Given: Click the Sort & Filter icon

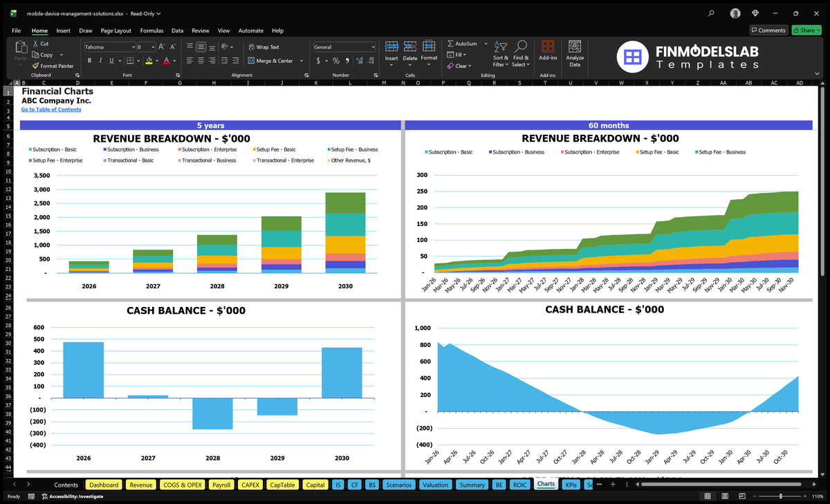Looking at the screenshot, I should (x=501, y=46).
